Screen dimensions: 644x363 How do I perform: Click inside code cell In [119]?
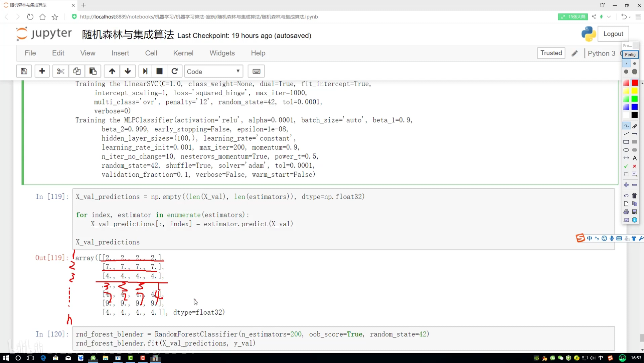(344, 219)
